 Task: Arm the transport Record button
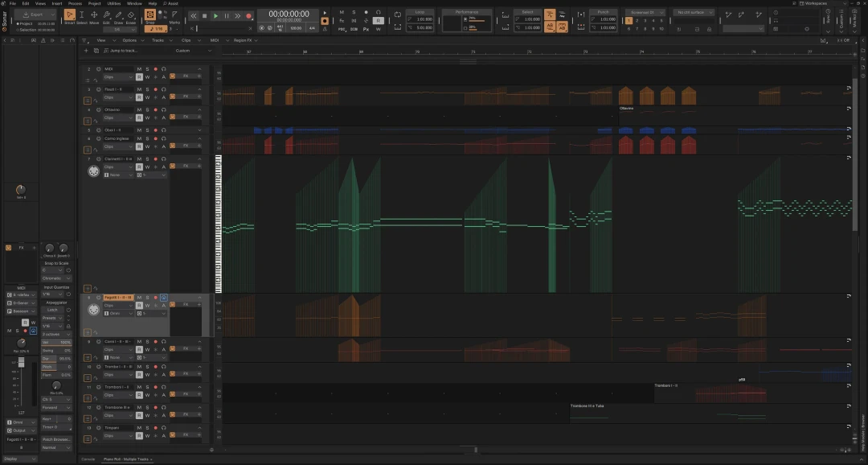point(248,16)
